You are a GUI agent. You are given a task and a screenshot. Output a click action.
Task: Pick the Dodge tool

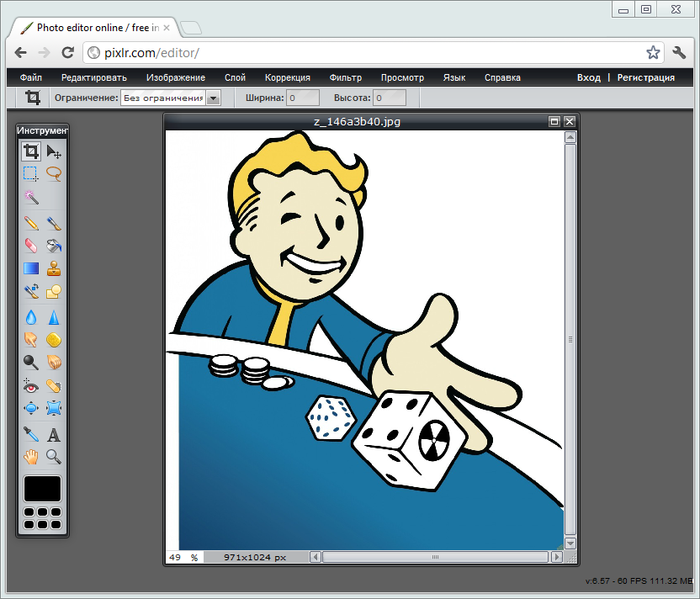point(31,363)
